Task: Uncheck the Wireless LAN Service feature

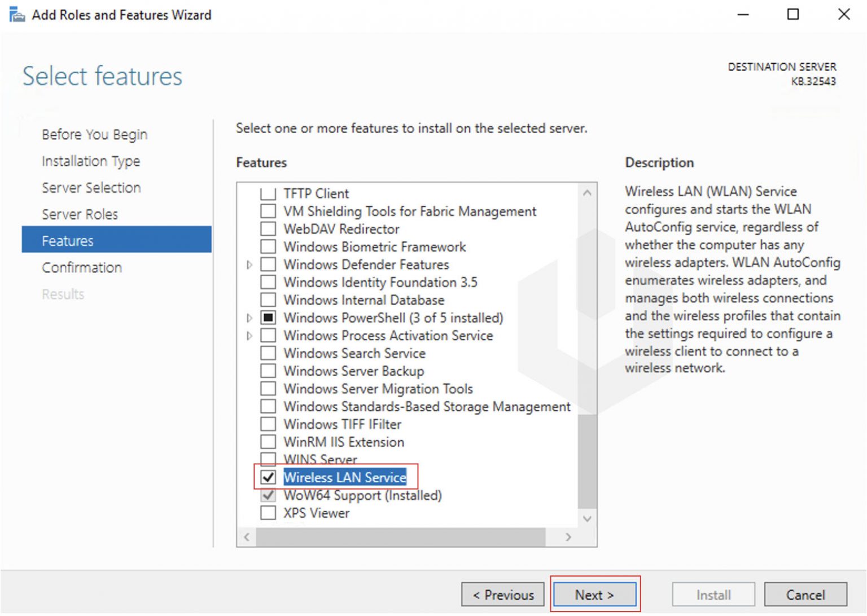Action: pyautogui.click(x=268, y=477)
